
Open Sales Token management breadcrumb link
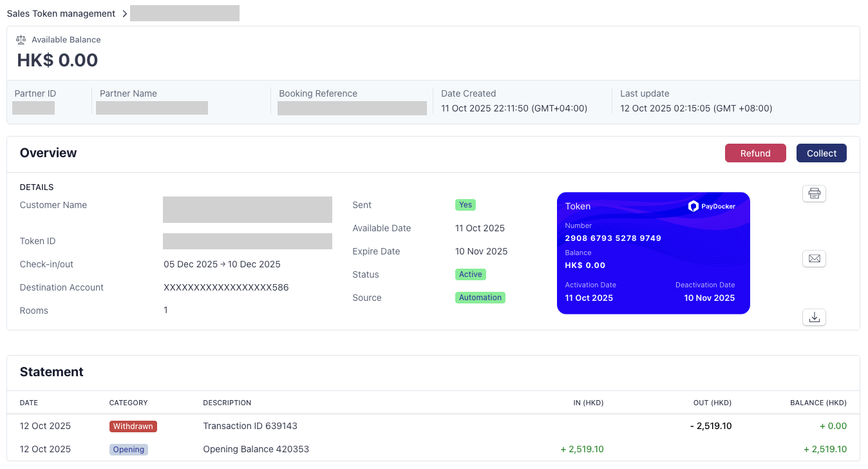click(61, 14)
